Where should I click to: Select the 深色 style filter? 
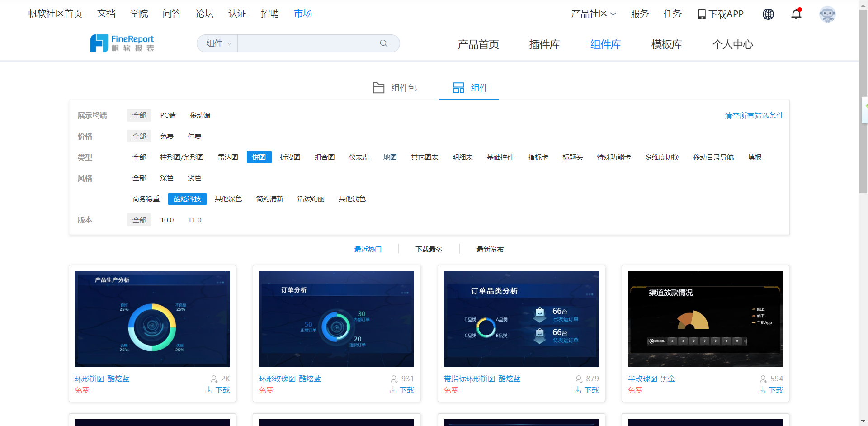(167, 178)
